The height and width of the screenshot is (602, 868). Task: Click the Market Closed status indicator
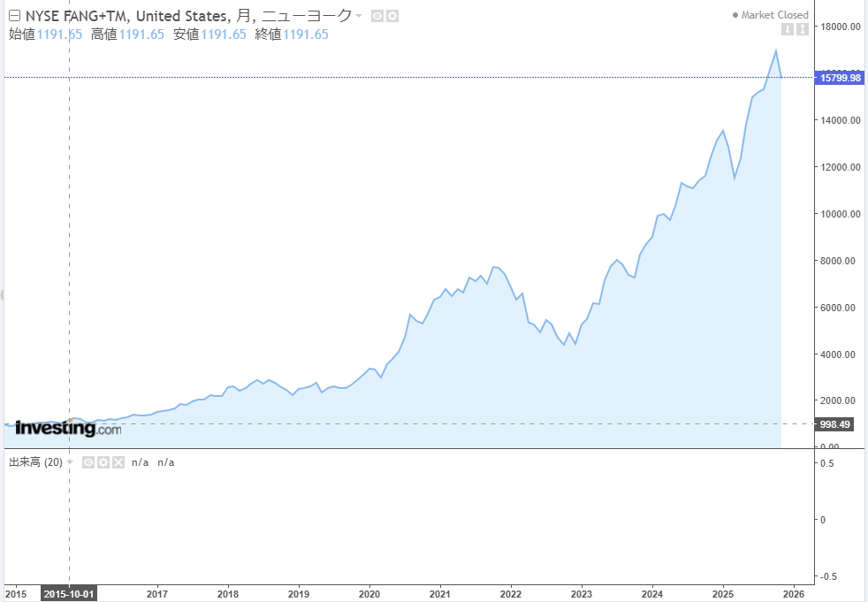771,15
